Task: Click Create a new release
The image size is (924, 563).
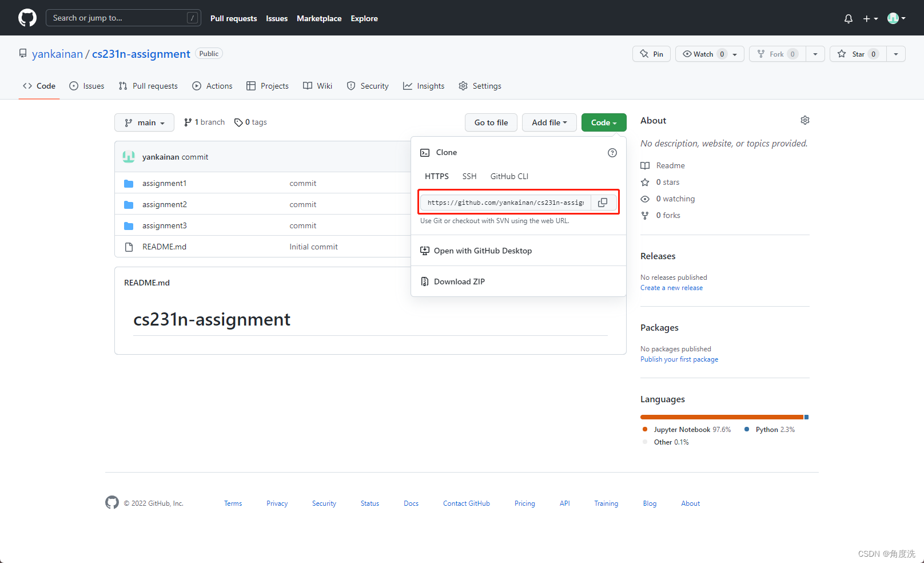Action: point(671,288)
